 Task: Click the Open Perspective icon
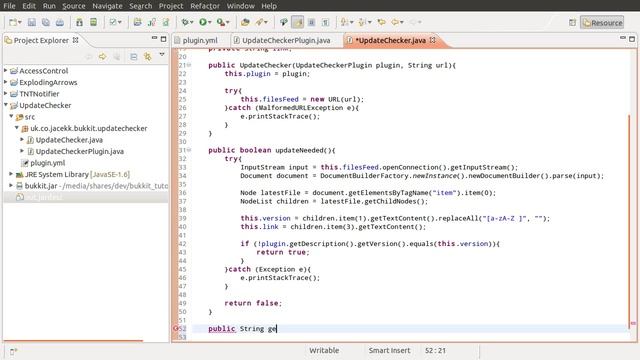[x=572, y=22]
